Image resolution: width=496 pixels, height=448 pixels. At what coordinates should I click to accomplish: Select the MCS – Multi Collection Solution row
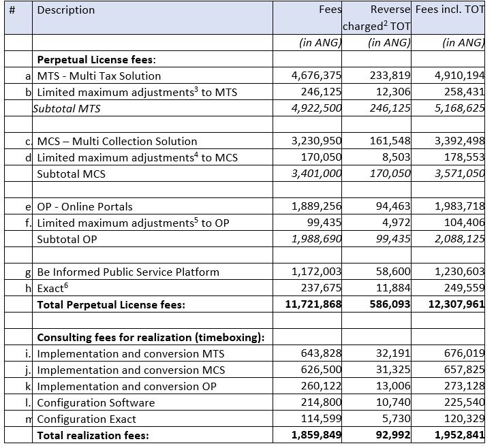click(245, 141)
